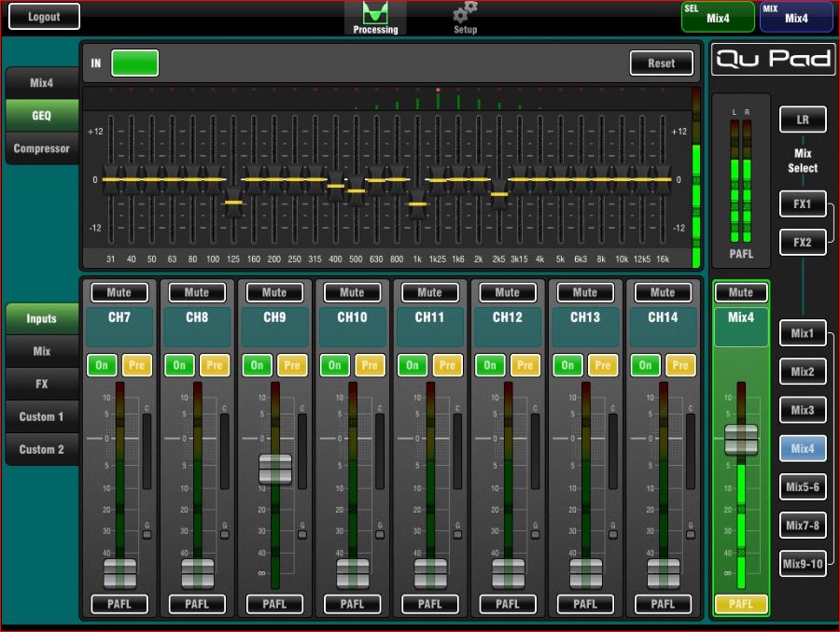Select Mix3 in Mix Select

pos(803,410)
